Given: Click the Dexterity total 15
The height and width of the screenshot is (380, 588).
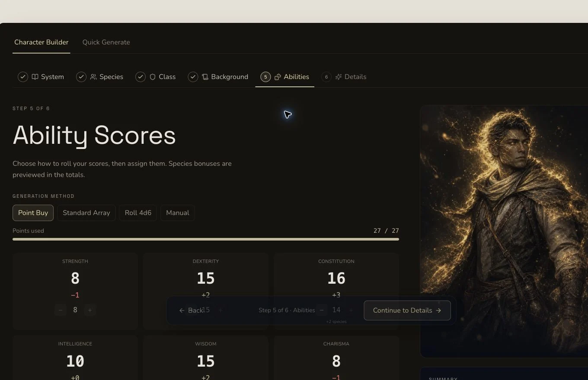Looking at the screenshot, I should coord(206,279).
